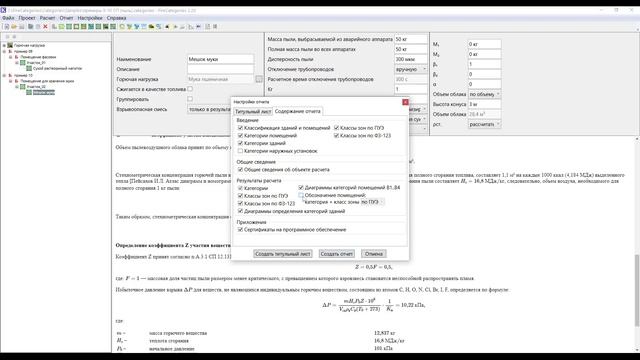Click the Отмена button
The image size is (640, 360).
click(373, 254)
